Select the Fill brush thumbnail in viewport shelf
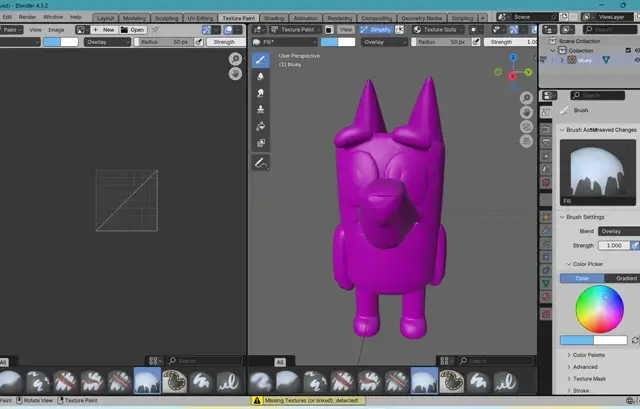The image size is (640, 409). (x=424, y=381)
